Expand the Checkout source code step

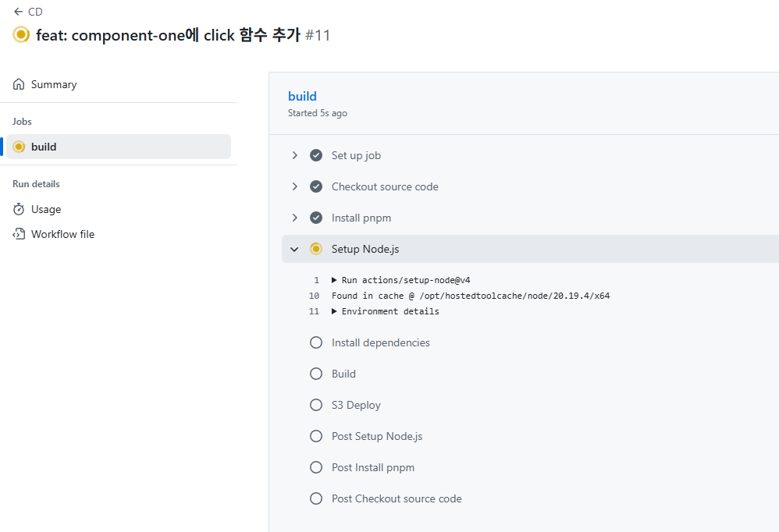pos(294,186)
